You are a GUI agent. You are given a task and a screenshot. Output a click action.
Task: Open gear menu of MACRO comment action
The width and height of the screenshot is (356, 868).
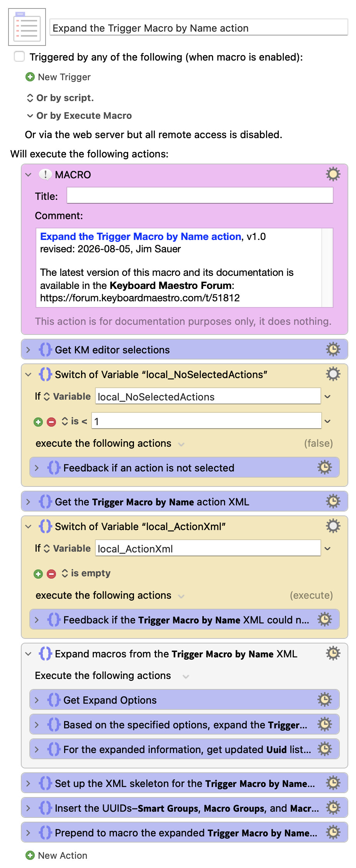[x=333, y=174]
